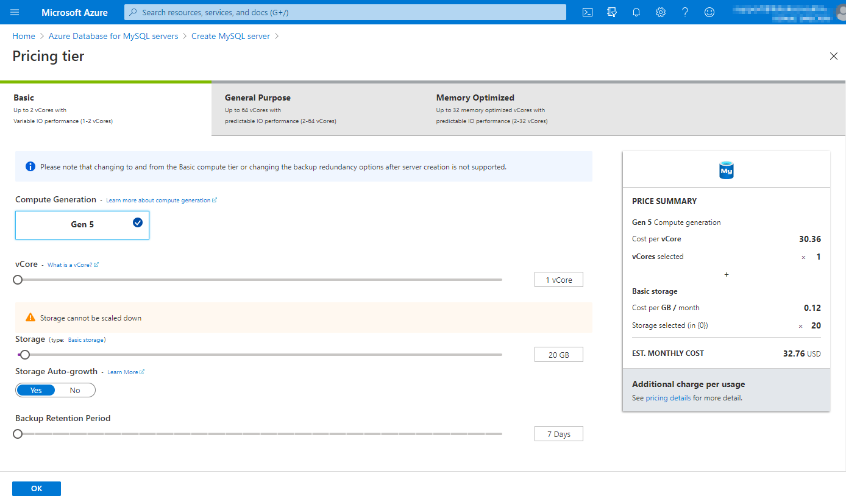Image resolution: width=846 pixels, height=504 pixels.
Task: Click 'Storage cannot be scaled down' text
Action: pos(91,318)
